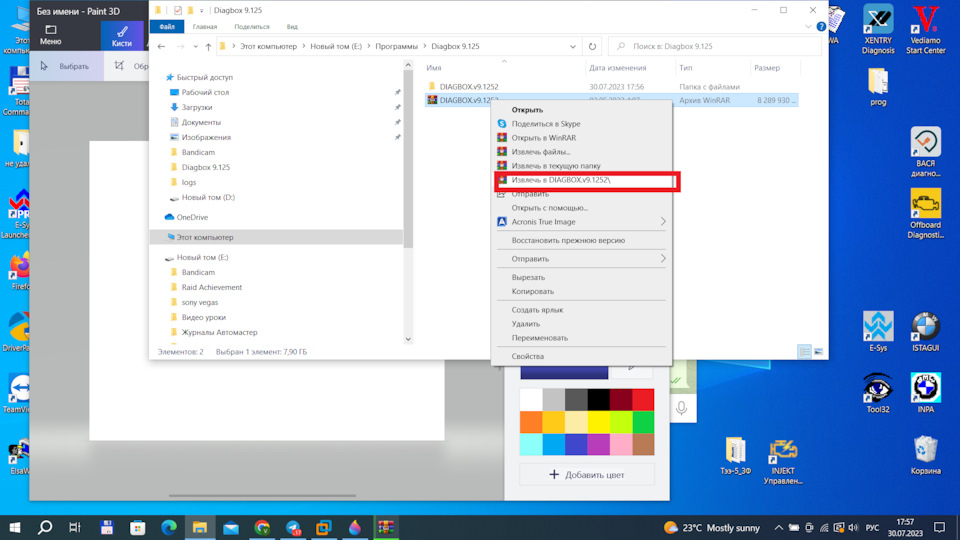Open the ВАСЯ диагност desktop icon
Screen dimensions: 960x540
925,152
